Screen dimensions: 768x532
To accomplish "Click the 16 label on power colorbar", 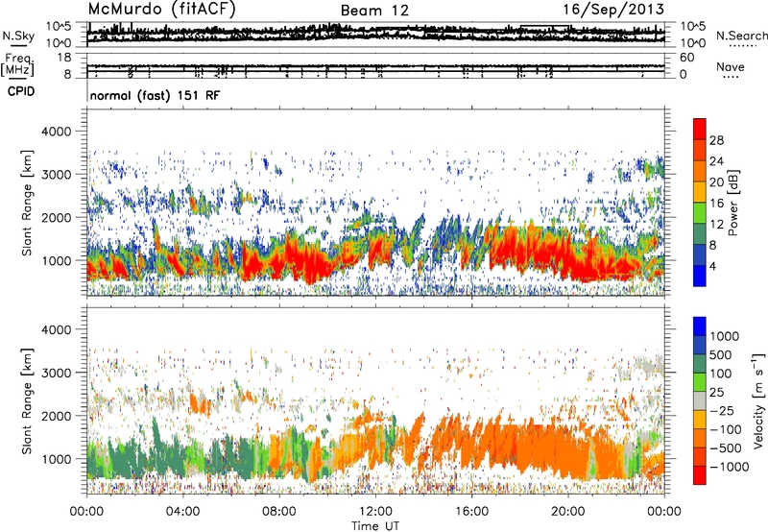I will pyautogui.click(x=716, y=204).
